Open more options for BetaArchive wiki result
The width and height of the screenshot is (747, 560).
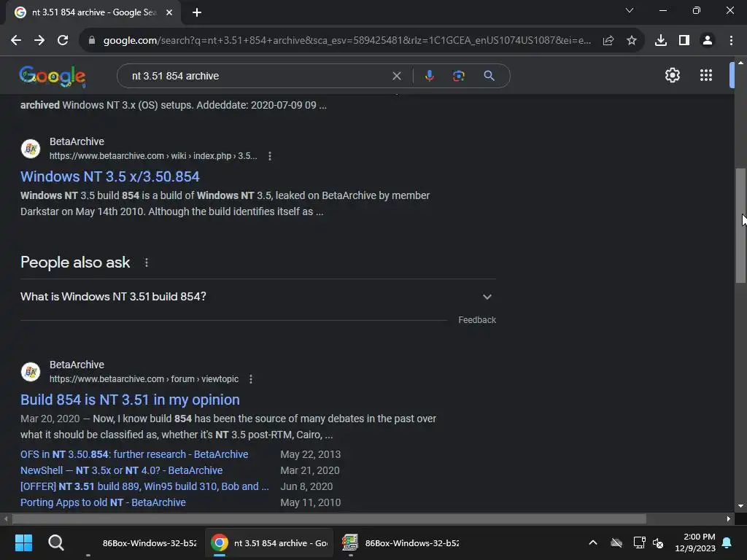(270, 156)
